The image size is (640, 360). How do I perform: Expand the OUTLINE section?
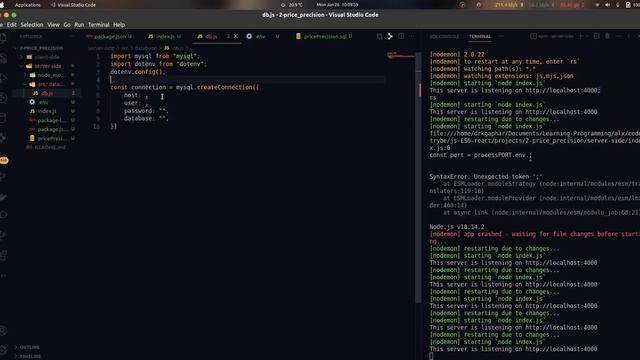[x=30, y=347]
